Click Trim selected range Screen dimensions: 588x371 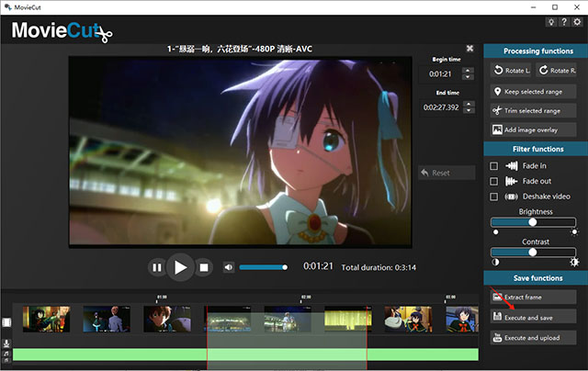coord(534,110)
